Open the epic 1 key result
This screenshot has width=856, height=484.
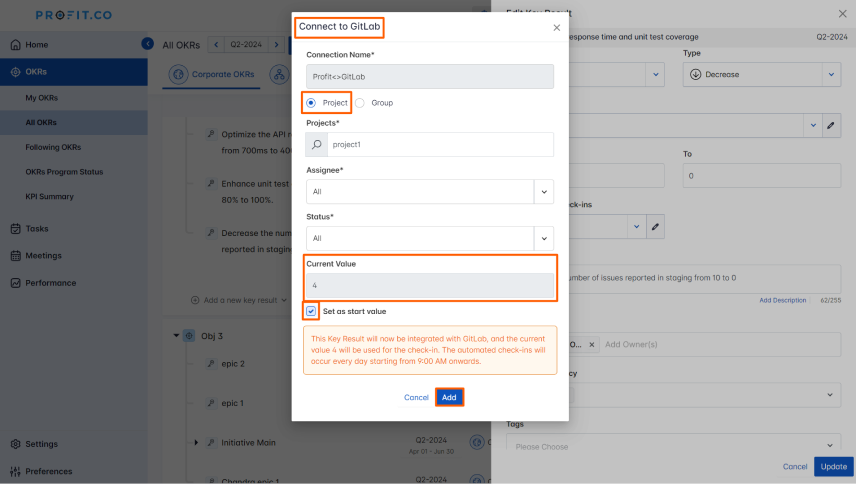[x=233, y=403]
